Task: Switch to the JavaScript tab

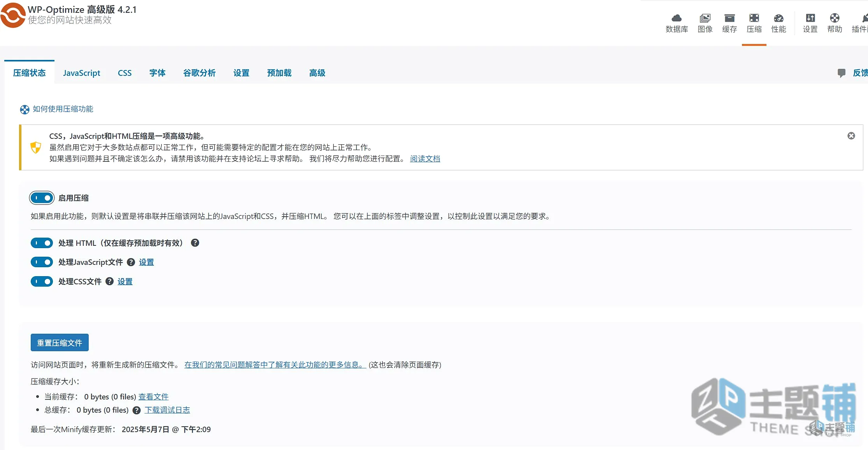Action: [81, 73]
